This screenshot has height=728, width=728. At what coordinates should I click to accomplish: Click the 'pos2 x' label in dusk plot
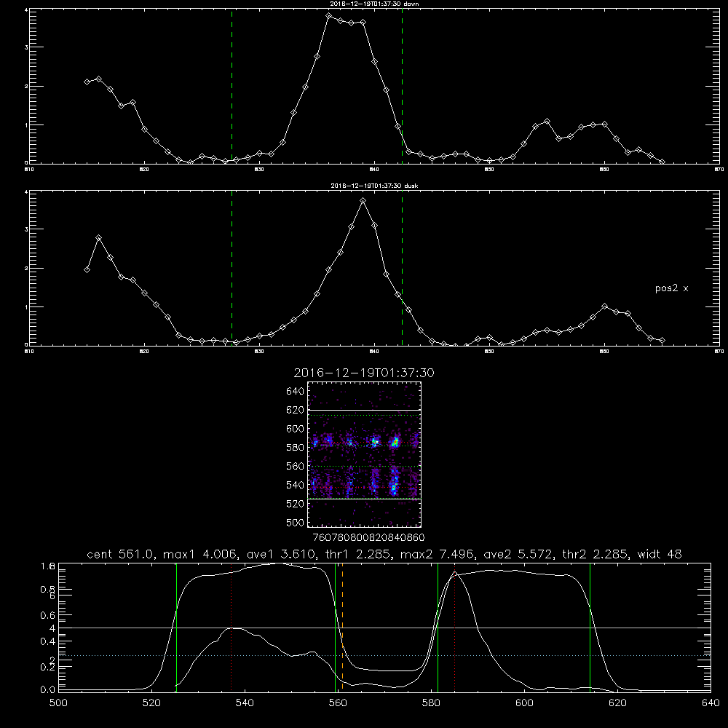point(671,288)
